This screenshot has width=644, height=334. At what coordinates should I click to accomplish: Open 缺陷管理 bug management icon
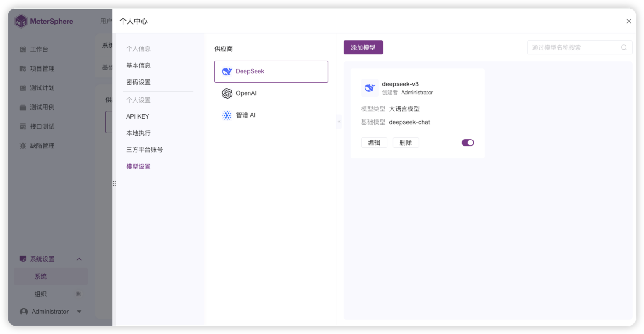coord(23,146)
